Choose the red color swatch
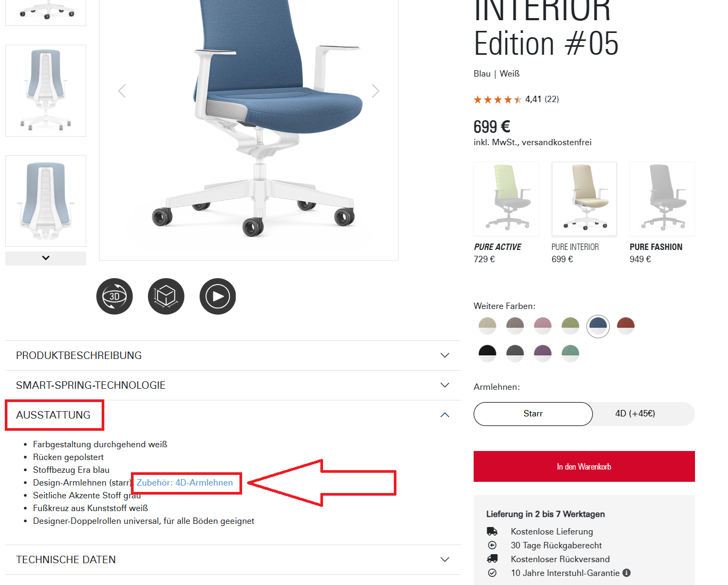 point(626,325)
